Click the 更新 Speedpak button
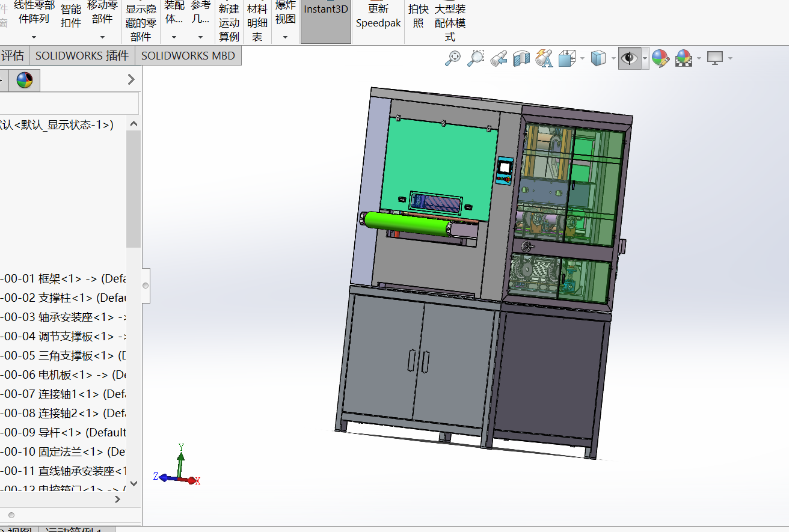Screen dimensions: 789x532 pos(378,16)
